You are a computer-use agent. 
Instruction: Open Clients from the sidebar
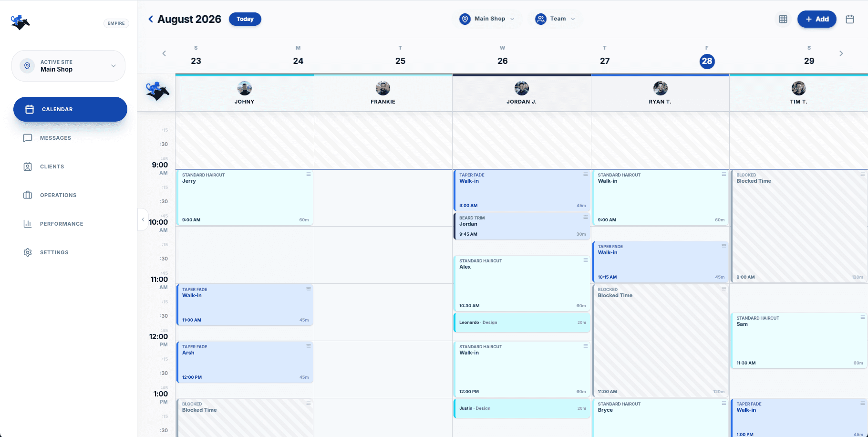click(x=70, y=166)
